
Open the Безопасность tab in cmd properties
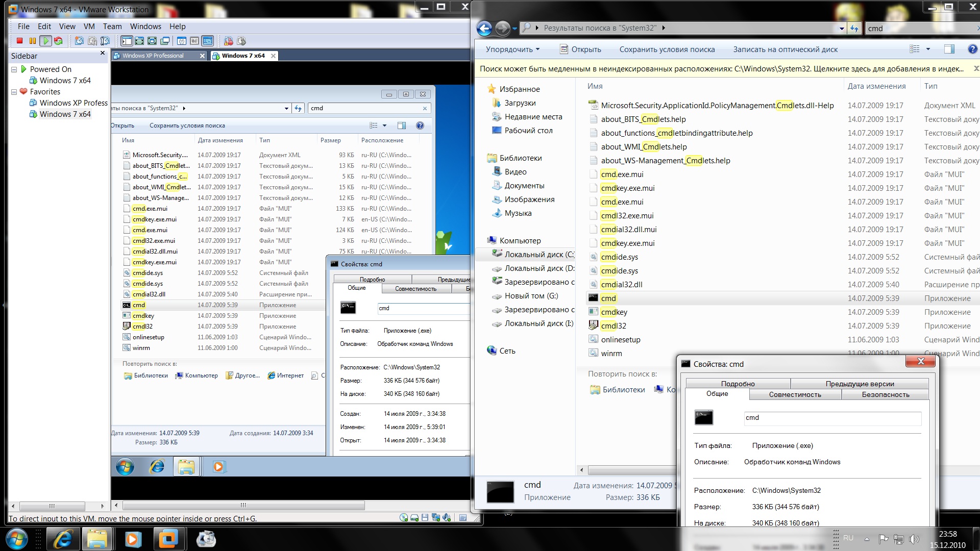point(886,394)
